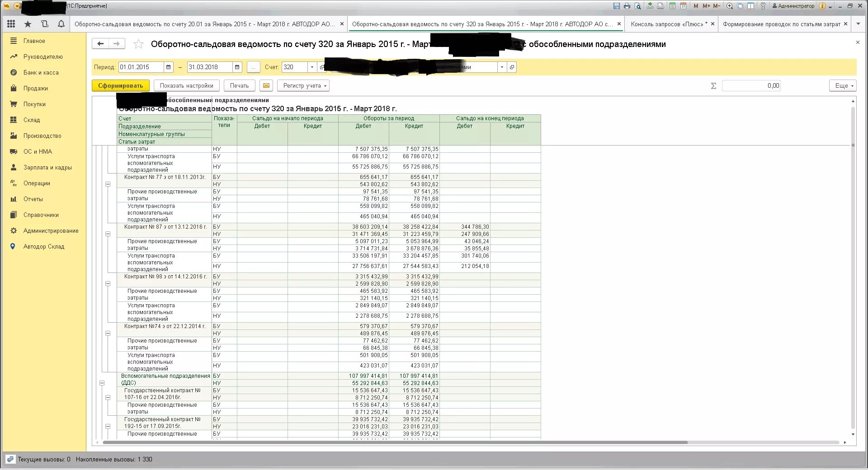Collapse Контракт № 87 з group
Image resolution: width=868 pixels, height=470 pixels.
tap(108, 234)
